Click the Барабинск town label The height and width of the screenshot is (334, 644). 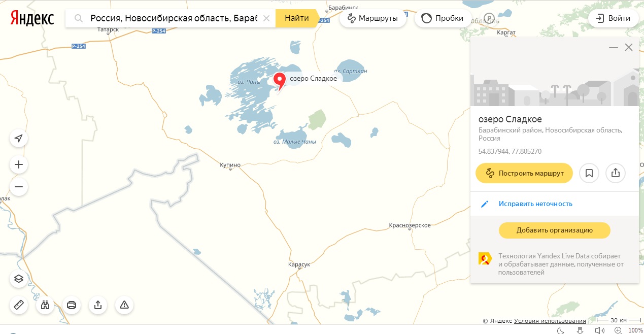pos(344,8)
